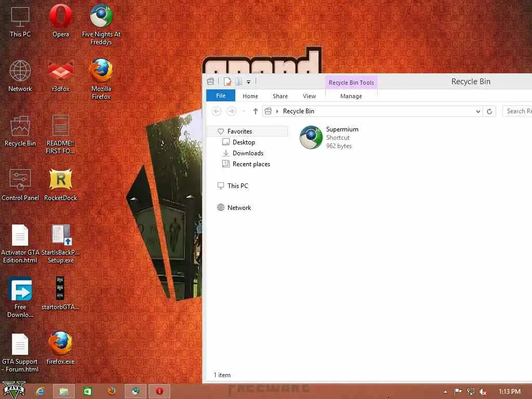The image size is (532, 399).
Task: Open the File menu tab
Action: pyautogui.click(x=220, y=96)
